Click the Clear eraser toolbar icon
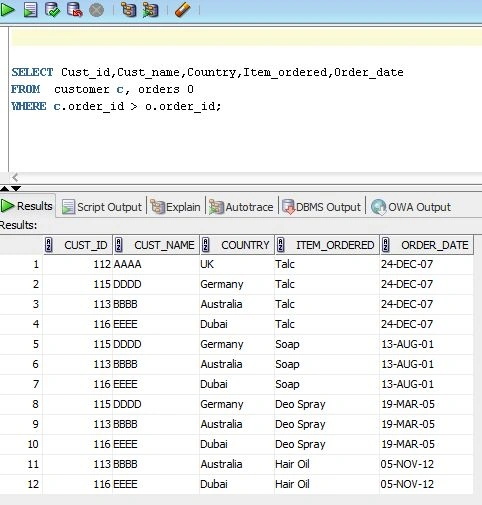 [183, 10]
